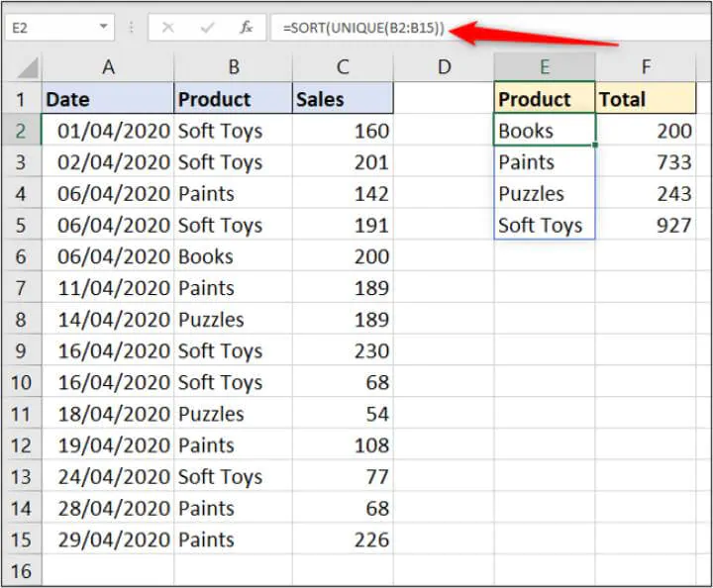Select column E header
This screenshot has width=713, height=588.
click(x=545, y=67)
